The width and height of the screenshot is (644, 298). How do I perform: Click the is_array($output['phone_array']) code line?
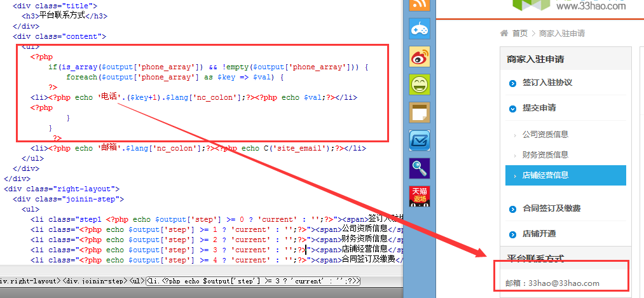click(x=209, y=67)
